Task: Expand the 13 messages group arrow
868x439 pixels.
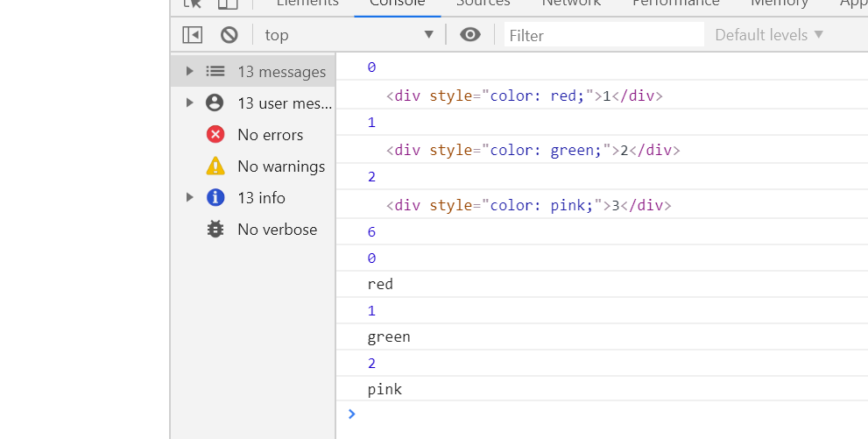Action: point(189,71)
